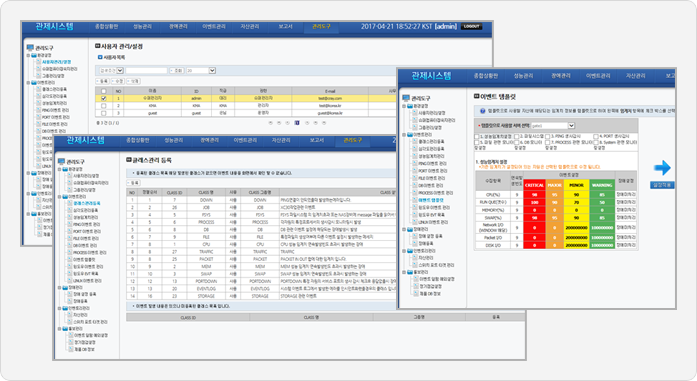Click monitor icon beside 관리도구 in event template window
This screenshot has width=697, height=381.
point(406,98)
